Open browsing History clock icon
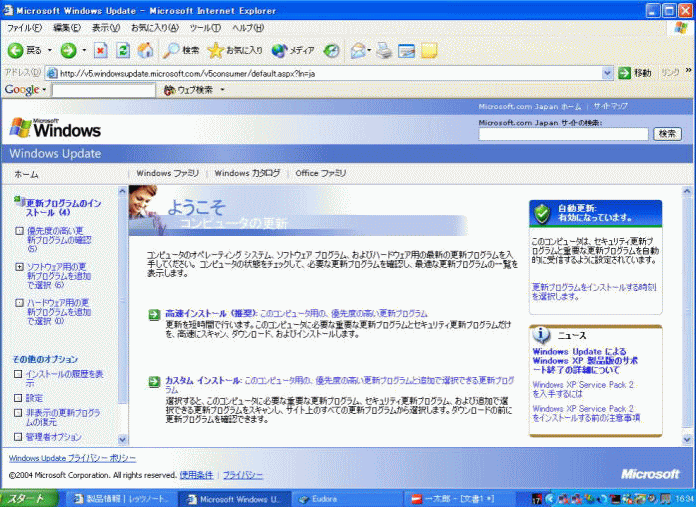 tap(331, 51)
